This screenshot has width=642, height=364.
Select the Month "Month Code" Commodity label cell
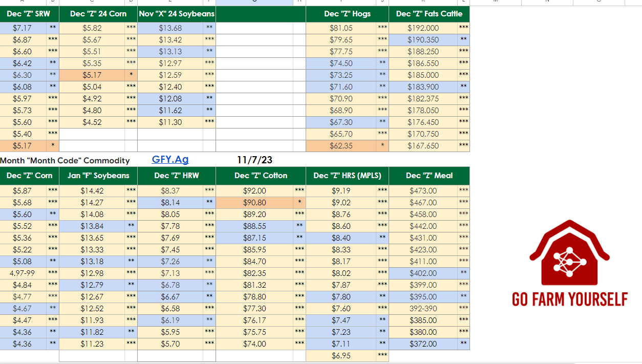(65, 161)
